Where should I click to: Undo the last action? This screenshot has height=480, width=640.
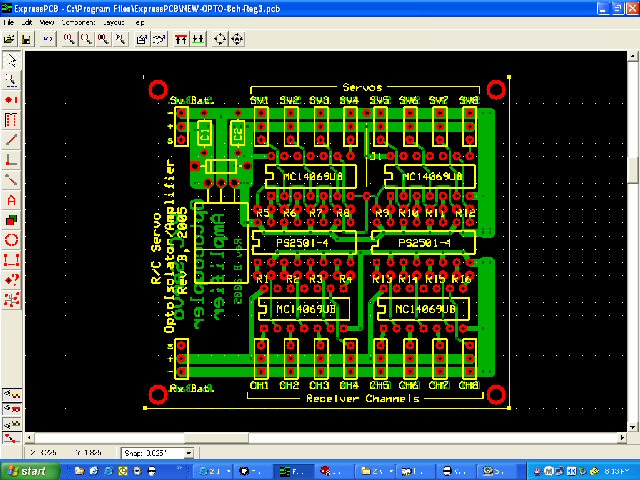[48, 39]
